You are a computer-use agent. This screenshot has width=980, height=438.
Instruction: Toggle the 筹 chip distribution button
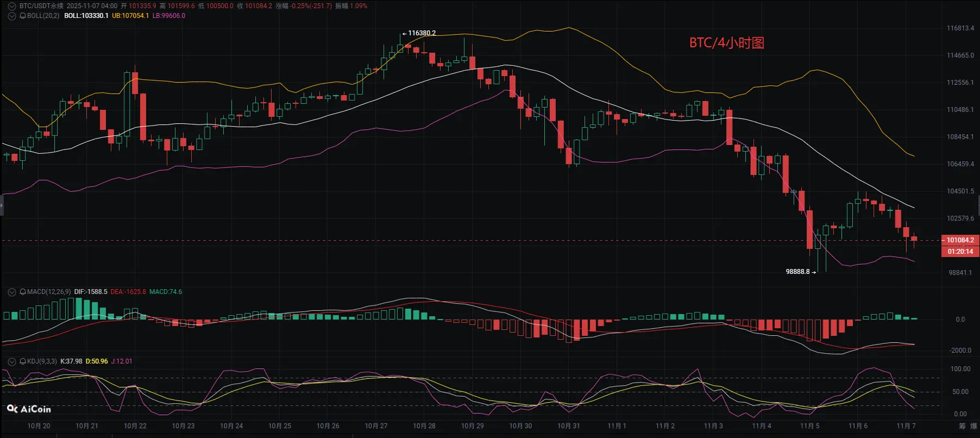click(962, 426)
